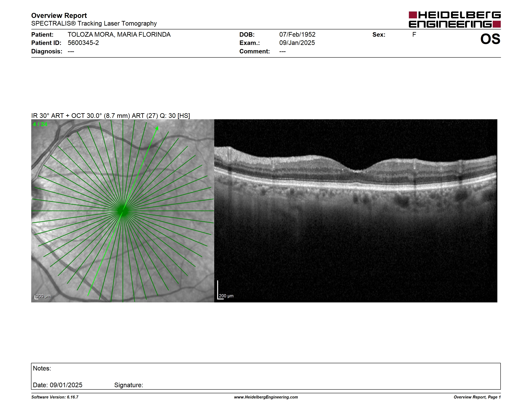Click exam date "09/Jan/2025"
532x411 pixels.
[297, 43]
